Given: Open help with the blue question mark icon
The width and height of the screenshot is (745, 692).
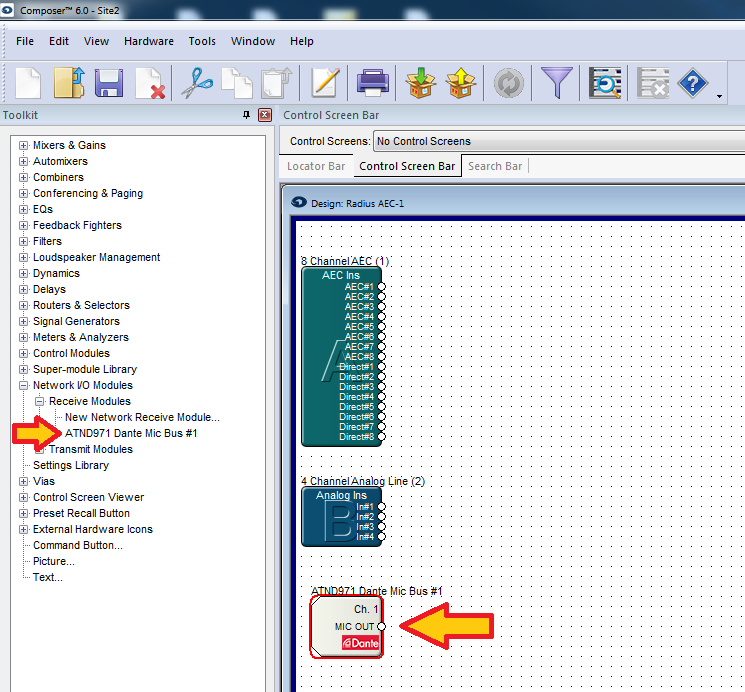Looking at the screenshot, I should pyautogui.click(x=692, y=84).
